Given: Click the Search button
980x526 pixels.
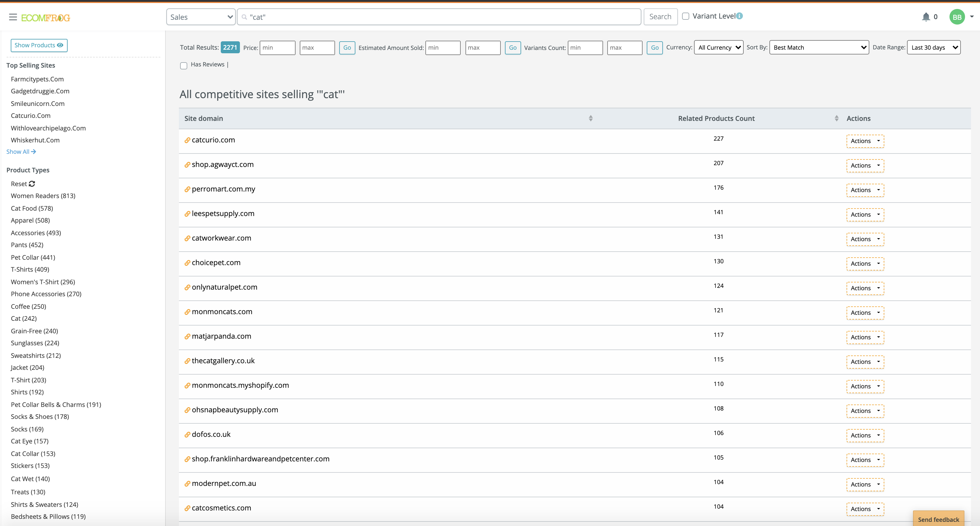Looking at the screenshot, I should coord(660,16).
